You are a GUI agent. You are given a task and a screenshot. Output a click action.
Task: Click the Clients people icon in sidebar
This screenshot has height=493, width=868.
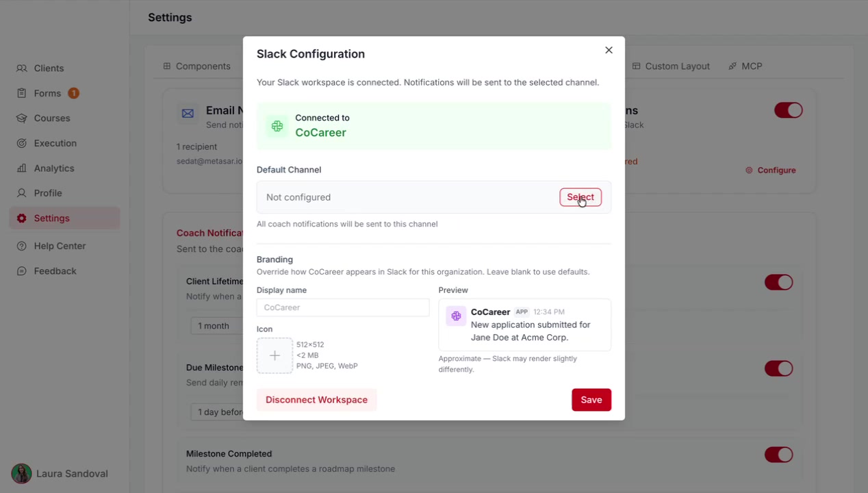22,68
